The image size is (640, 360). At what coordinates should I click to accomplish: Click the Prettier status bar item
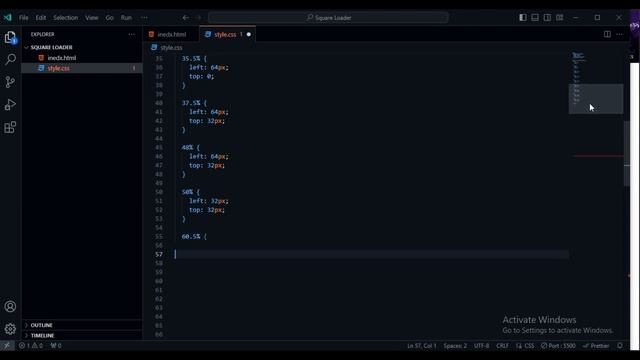pos(596,346)
